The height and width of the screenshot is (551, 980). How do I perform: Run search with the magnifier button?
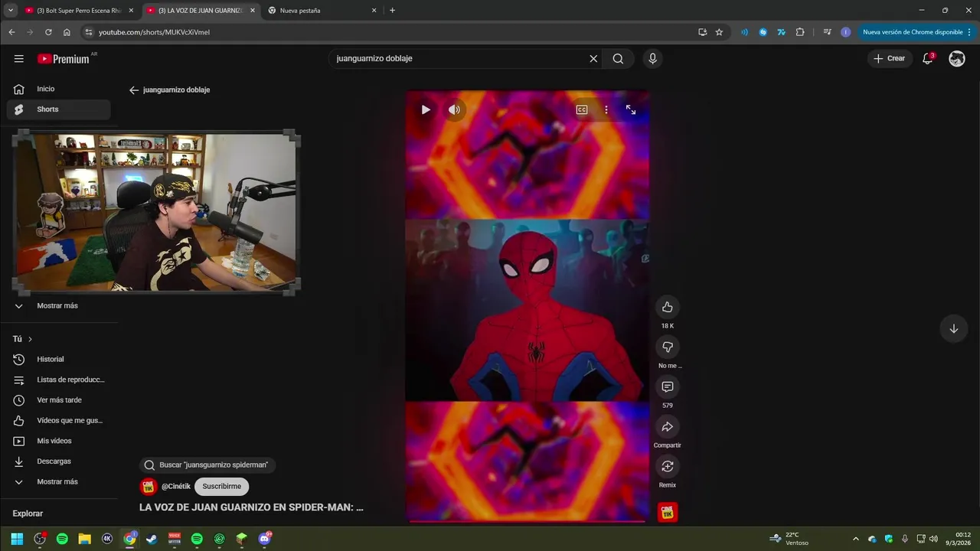click(x=618, y=59)
